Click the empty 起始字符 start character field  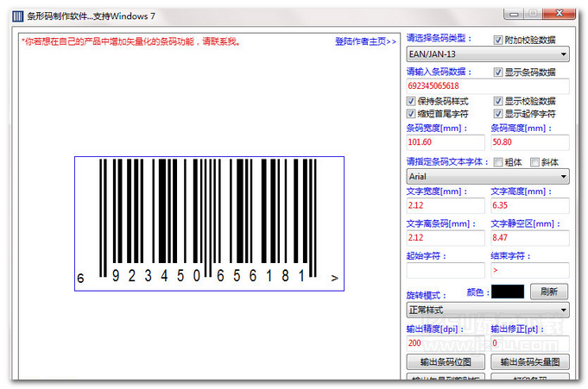click(x=446, y=270)
